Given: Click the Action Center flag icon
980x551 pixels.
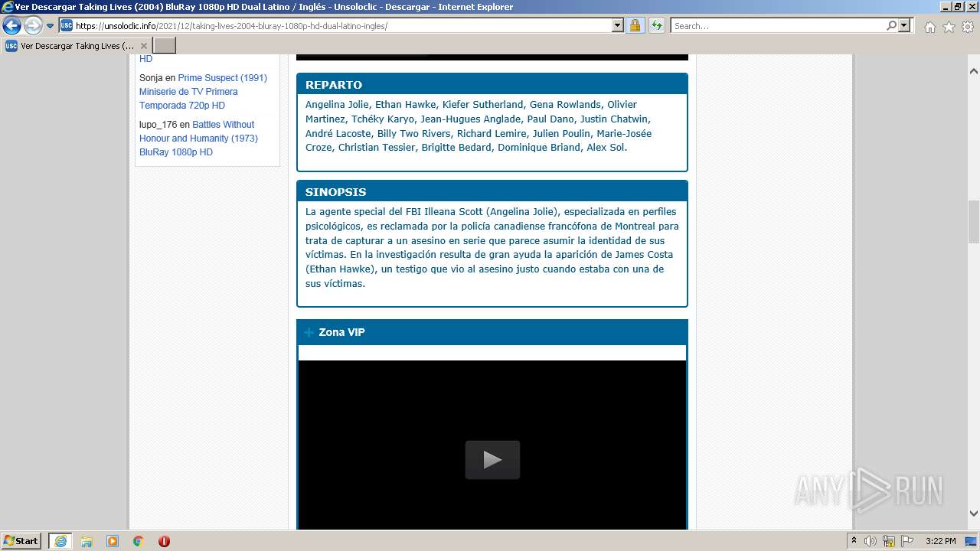Looking at the screenshot, I should 907,541.
